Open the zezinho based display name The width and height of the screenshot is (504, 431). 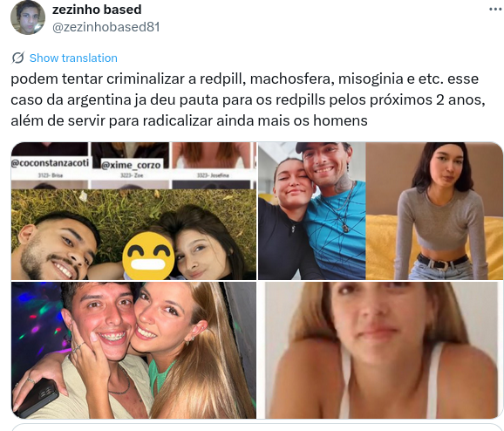coord(97,10)
